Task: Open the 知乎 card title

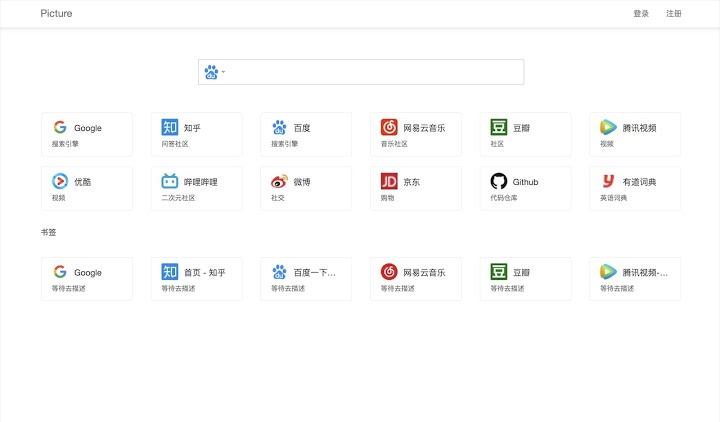Action: pos(192,128)
